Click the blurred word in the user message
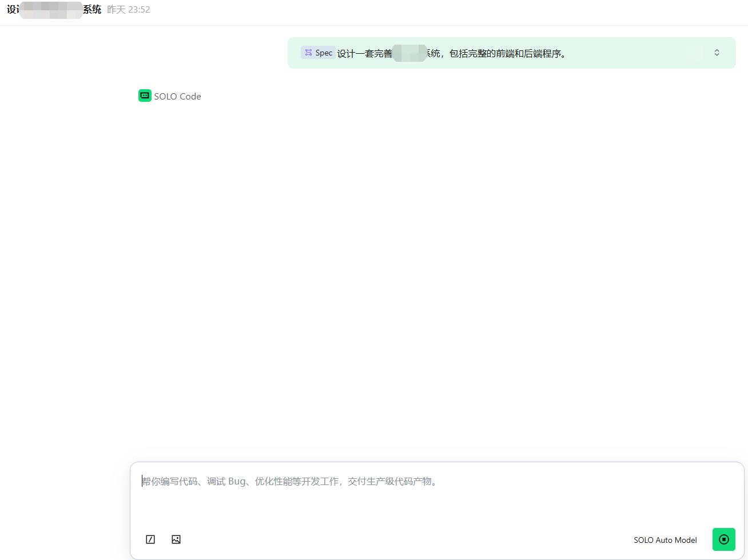Screen dimensions: 748x560 [x=409, y=53]
